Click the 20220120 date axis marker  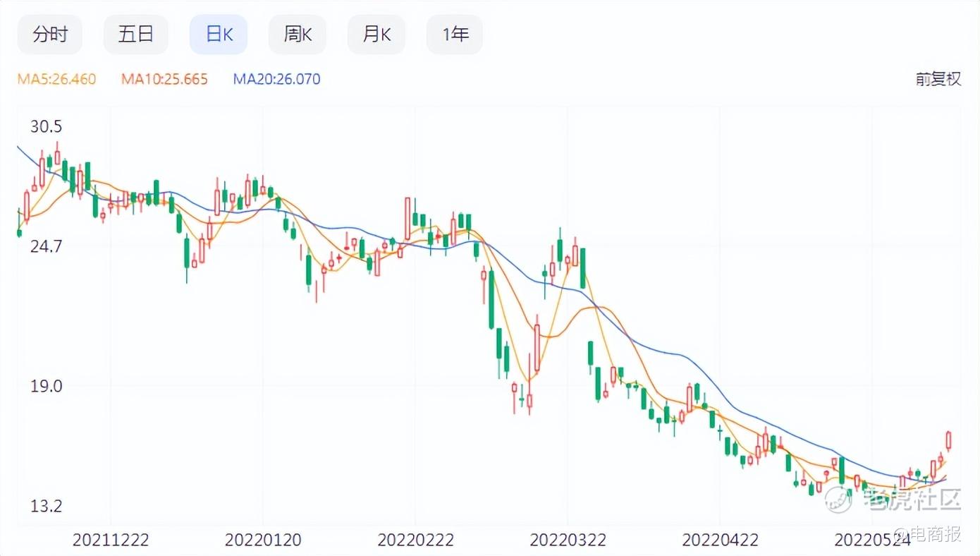(263, 540)
